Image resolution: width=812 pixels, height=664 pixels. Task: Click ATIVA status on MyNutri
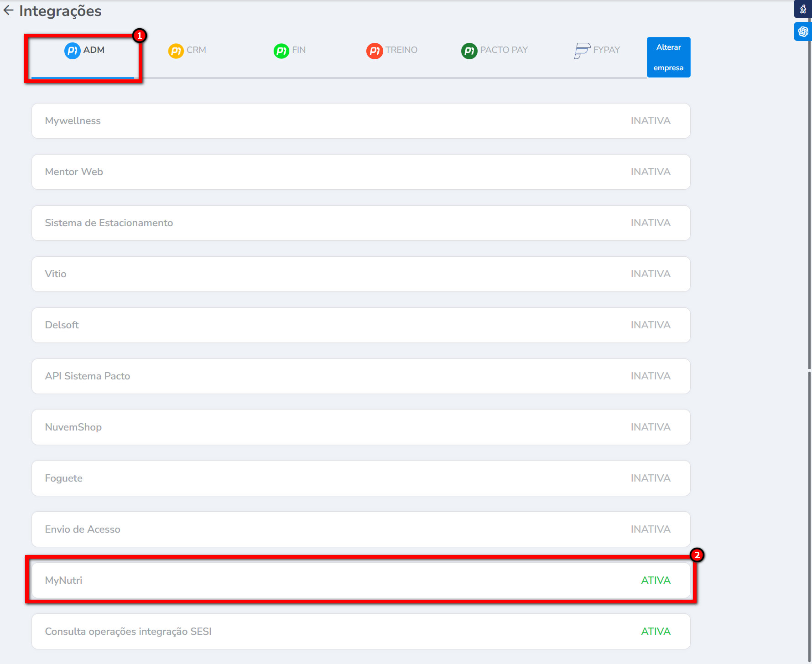pos(656,580)
